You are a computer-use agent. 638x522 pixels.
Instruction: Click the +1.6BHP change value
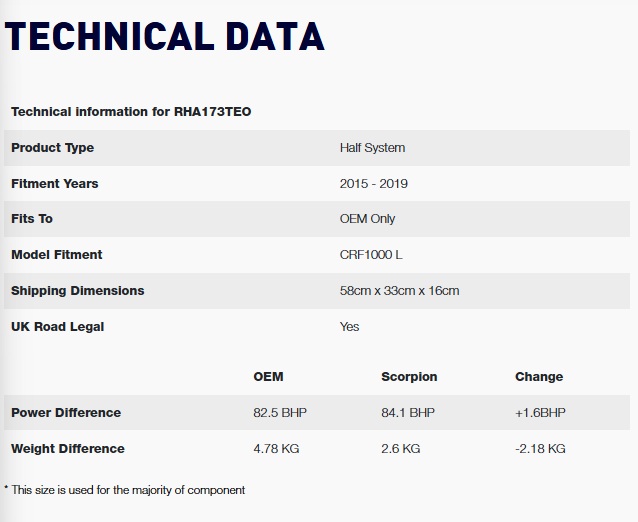(540, 413)
